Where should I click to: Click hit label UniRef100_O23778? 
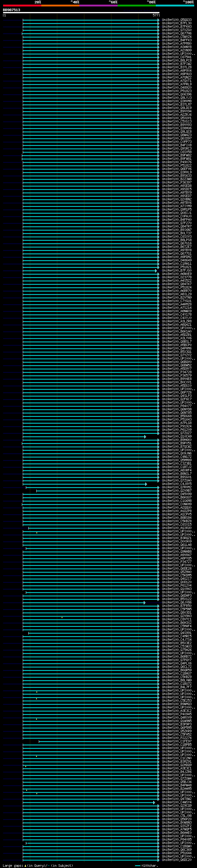point(177,277)
